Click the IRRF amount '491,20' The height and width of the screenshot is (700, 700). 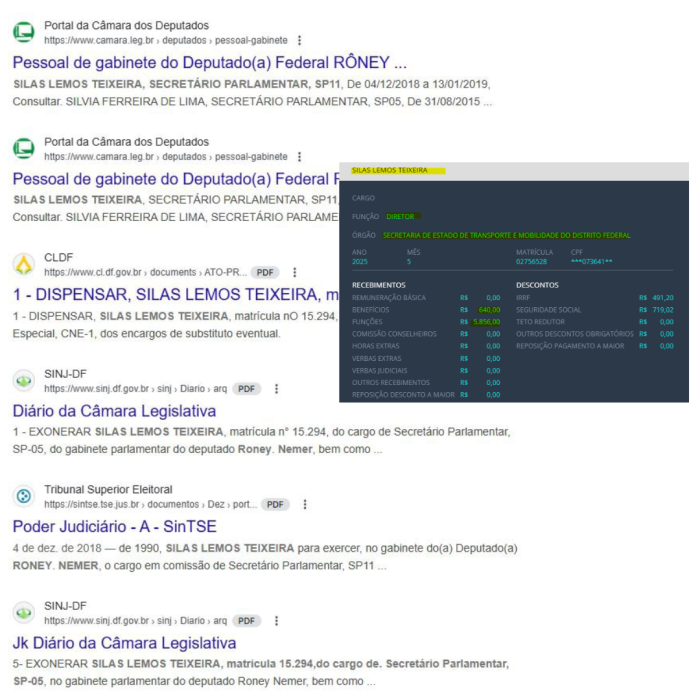(663, 298)
